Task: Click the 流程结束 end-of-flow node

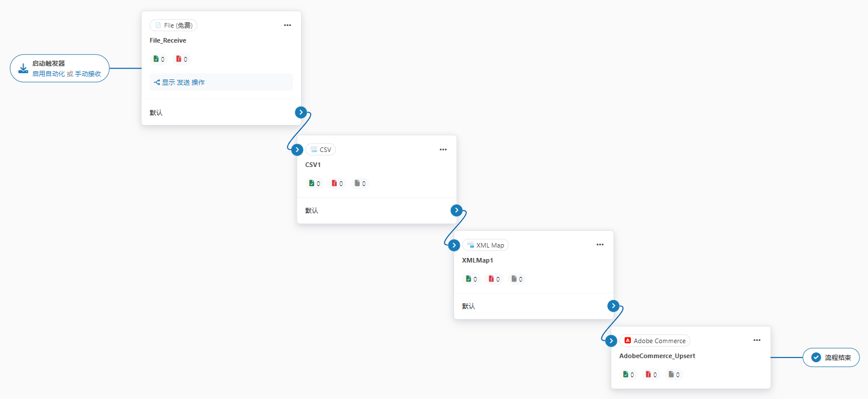Action: point(831,358)
